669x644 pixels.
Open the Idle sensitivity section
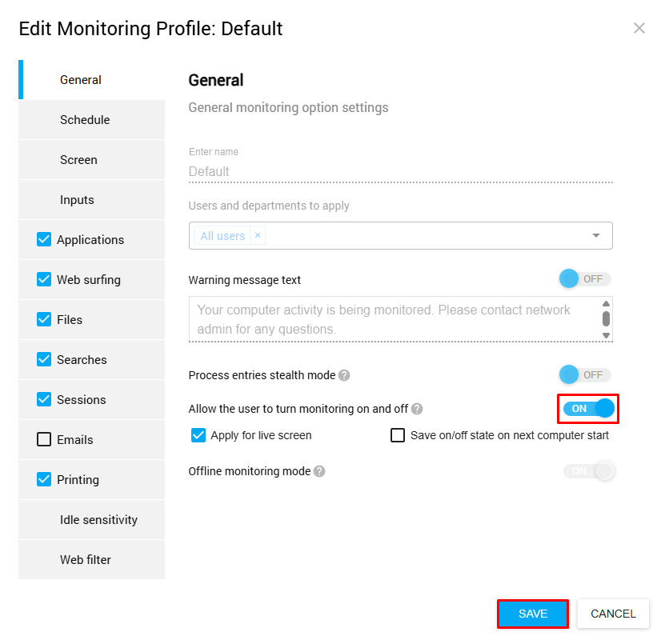(x=98, y=520)
